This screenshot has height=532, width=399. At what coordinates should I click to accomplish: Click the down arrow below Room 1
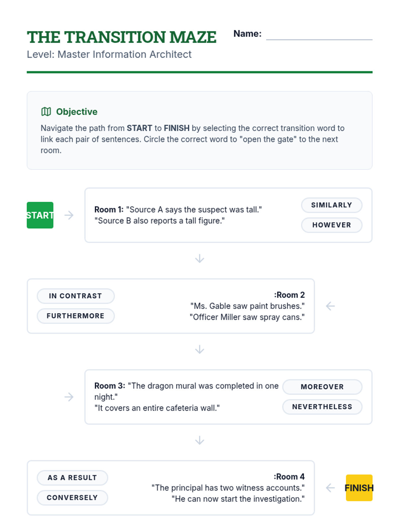pyautogui.click(x=199, y=259)
